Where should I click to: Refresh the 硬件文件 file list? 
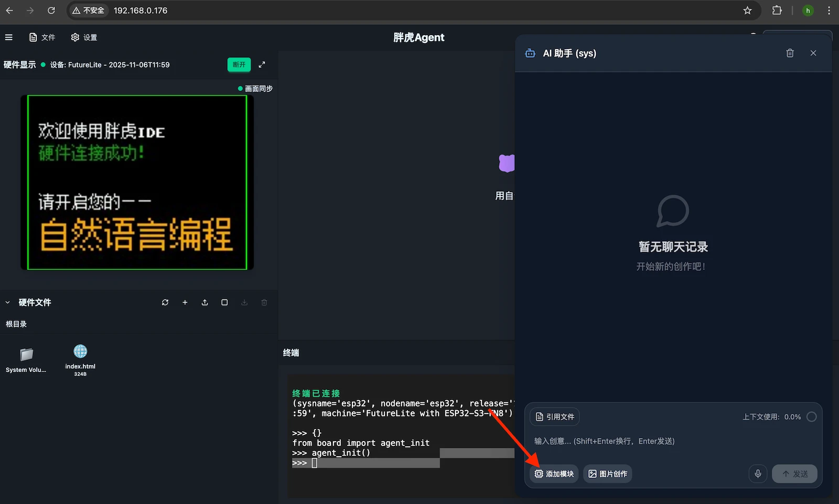[165, 302]
